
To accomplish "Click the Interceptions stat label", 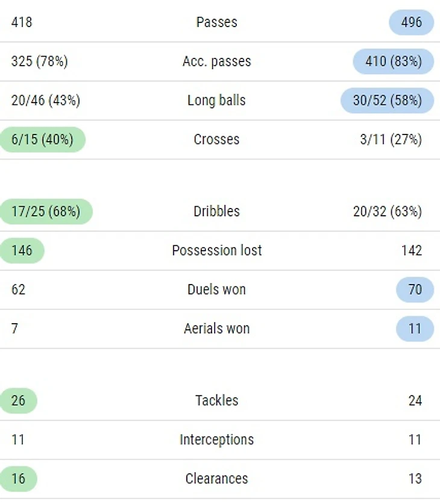I will point(217,439).
